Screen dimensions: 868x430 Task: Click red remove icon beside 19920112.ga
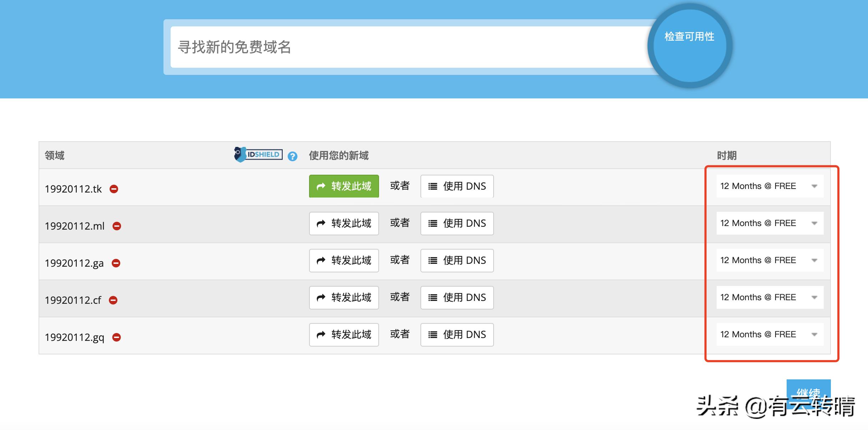coord(116,263)
